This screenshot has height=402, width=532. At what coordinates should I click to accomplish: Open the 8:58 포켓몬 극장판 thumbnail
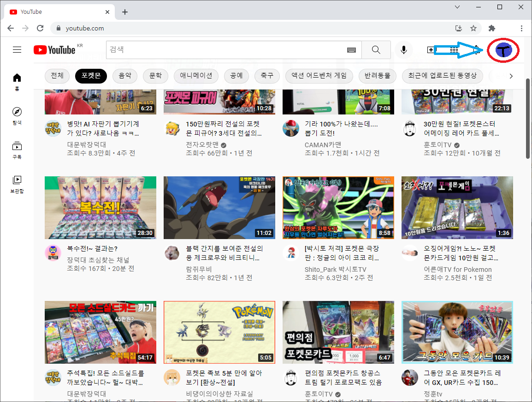pyautogui.click(x=338, y=208)
